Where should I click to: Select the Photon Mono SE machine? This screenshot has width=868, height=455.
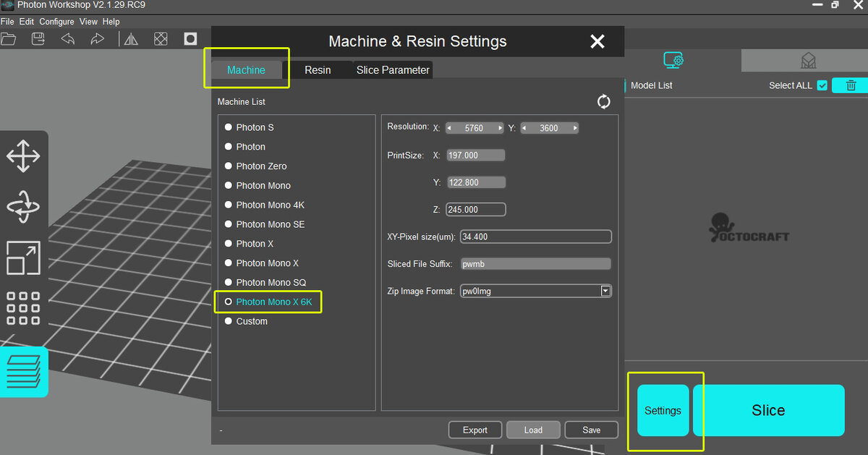(265, 225)
